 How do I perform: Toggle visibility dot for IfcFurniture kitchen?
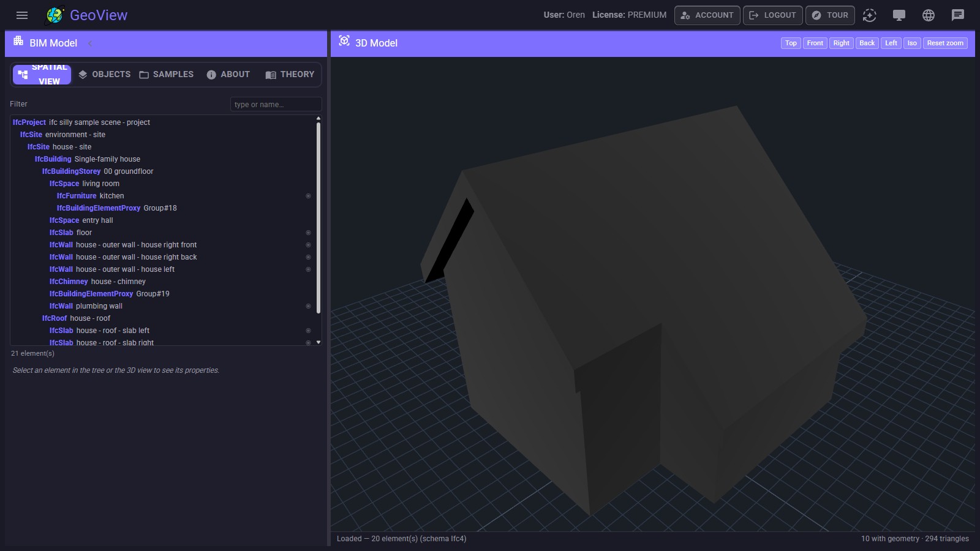coord(308,196)
